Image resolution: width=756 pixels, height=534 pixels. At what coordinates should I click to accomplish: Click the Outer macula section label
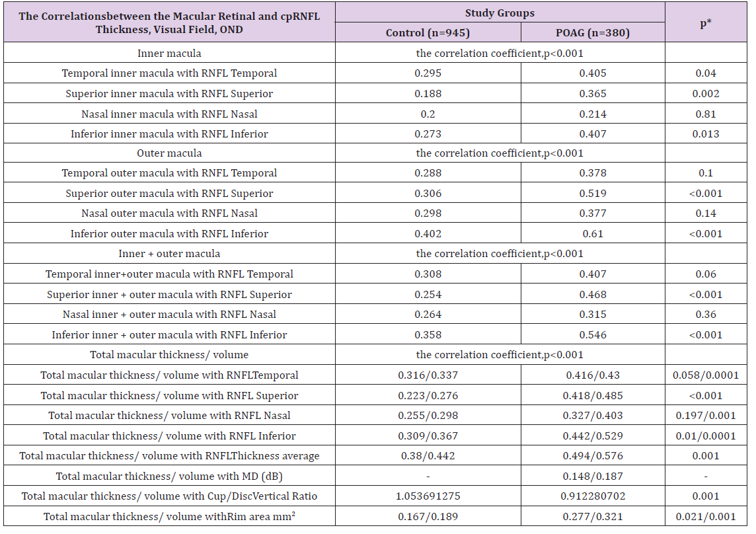coord(169,153)
